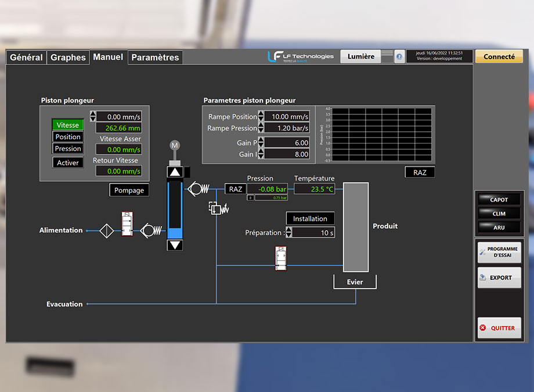Click the QUITTER button
This screenshot has height=392, width=534.
click(499, 328)
